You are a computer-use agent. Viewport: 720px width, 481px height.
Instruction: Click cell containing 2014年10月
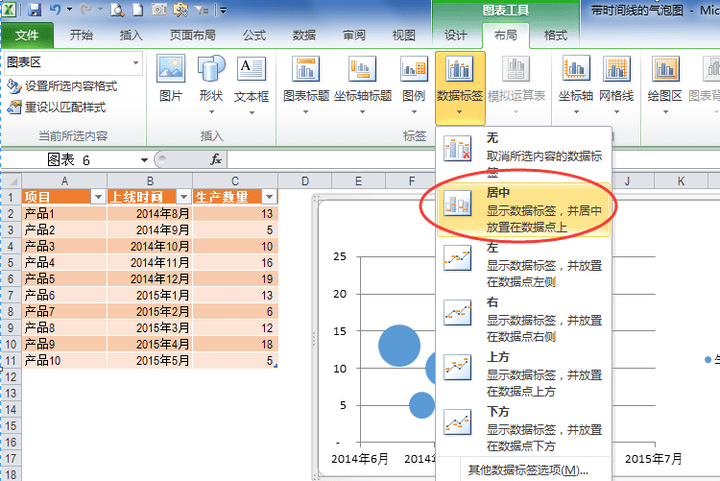150,246
